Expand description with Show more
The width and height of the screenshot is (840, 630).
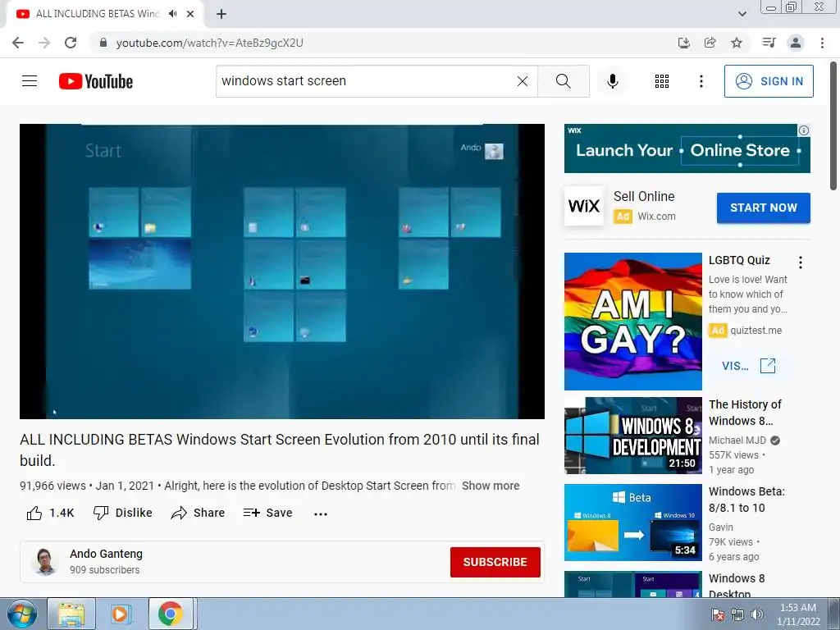click(x=491, y=486)
